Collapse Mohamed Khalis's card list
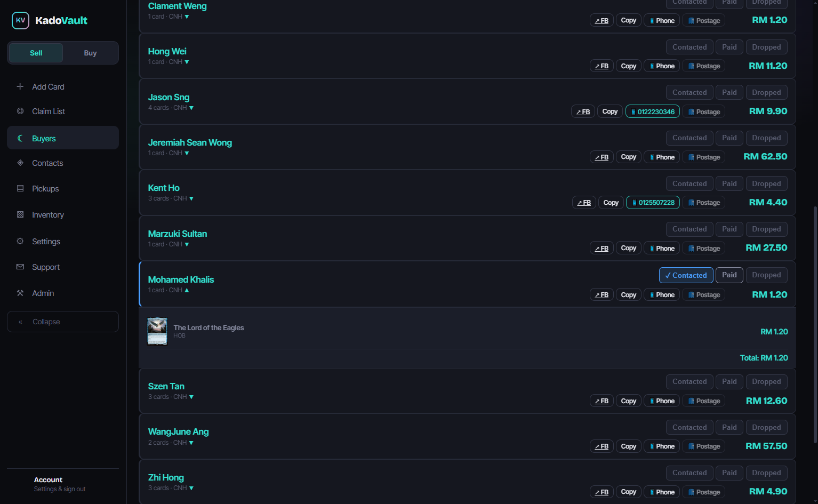Screen dimensions: 818x504 (187, 290)
